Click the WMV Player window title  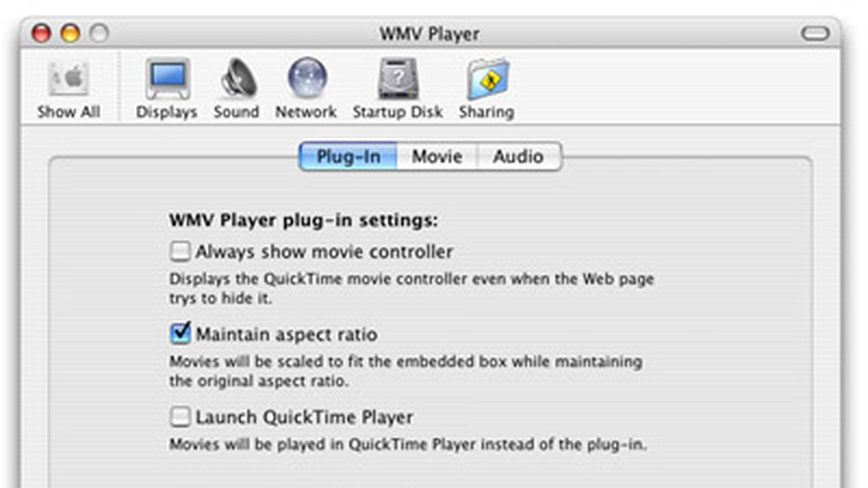[x=429, y=34]
